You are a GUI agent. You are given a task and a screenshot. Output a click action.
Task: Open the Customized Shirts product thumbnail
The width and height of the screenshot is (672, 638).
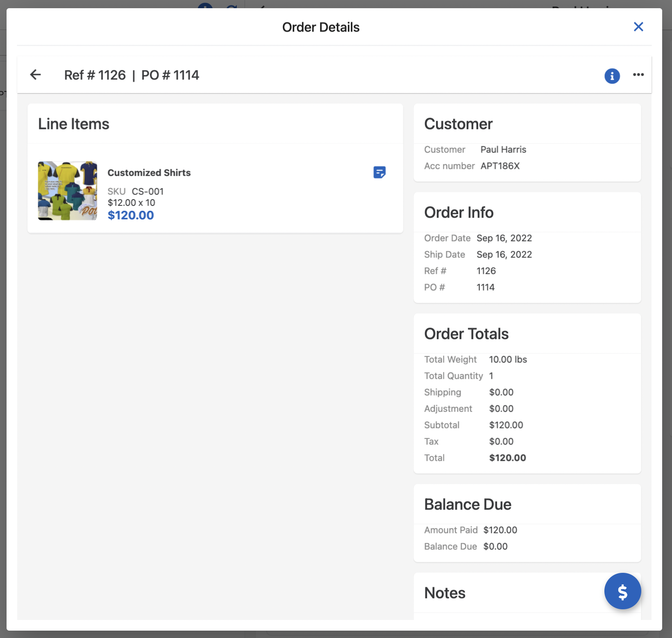point(68,191)
